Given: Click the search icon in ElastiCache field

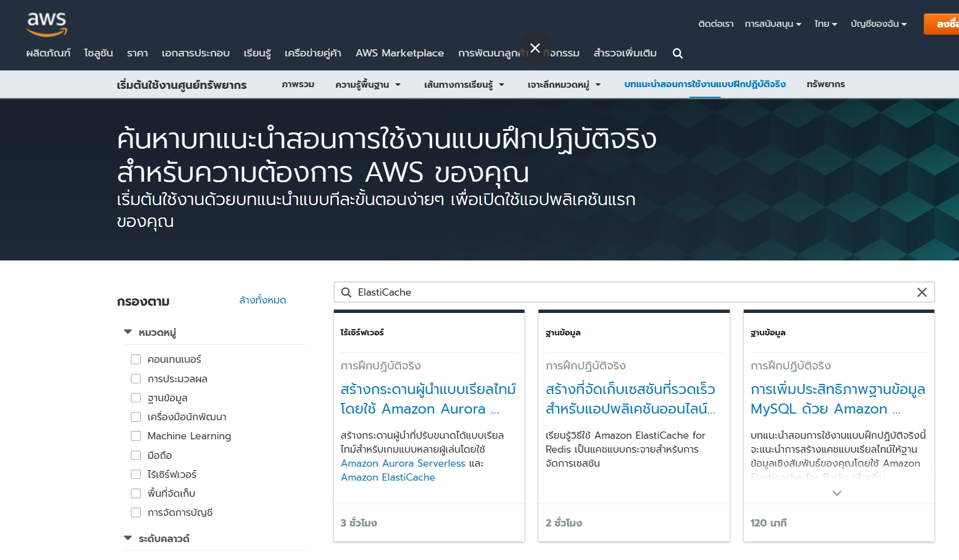Looking at the screenshot, I should [x=346, y=292].
